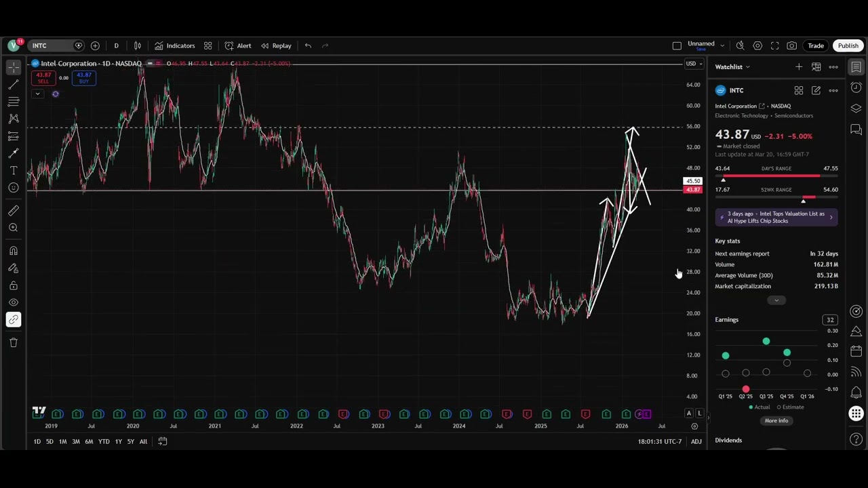Select the brush drawing tool

14,153
